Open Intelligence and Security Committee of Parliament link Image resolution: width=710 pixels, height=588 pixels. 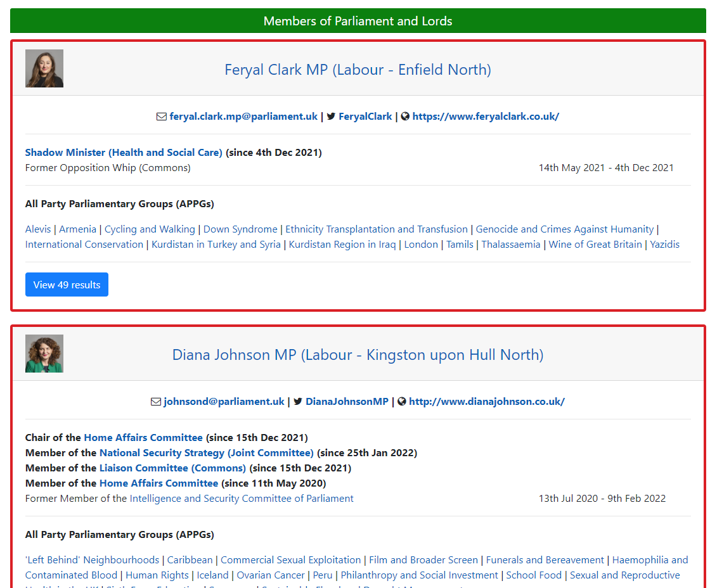pos(242,499)
